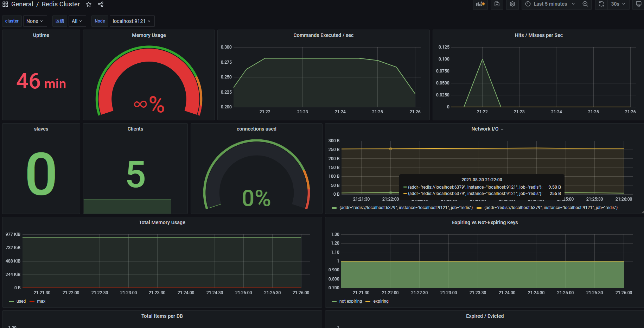Image resolution: width=644 pixels, height=328 pixels.
Task: Open the All variable dropdown
Action: point(77,21)
